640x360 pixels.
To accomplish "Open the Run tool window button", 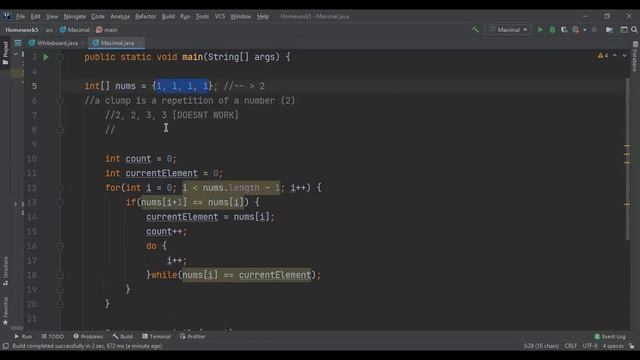I will point(23,336).
